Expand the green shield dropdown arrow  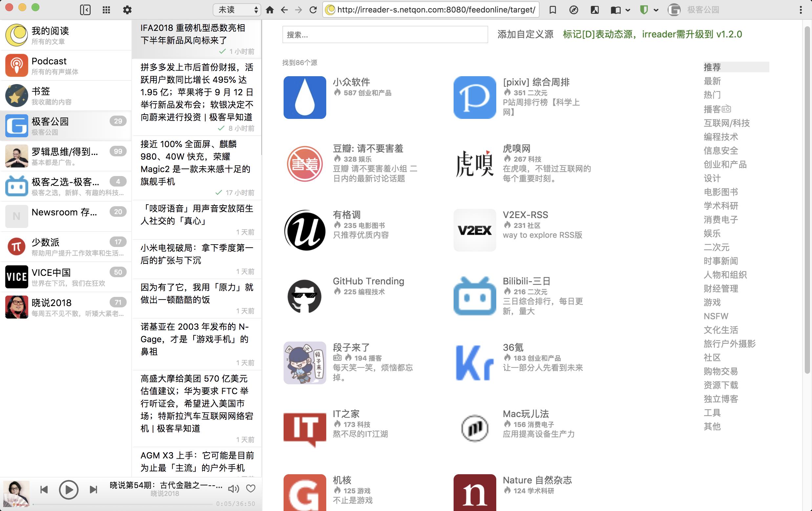pos(656,10)
